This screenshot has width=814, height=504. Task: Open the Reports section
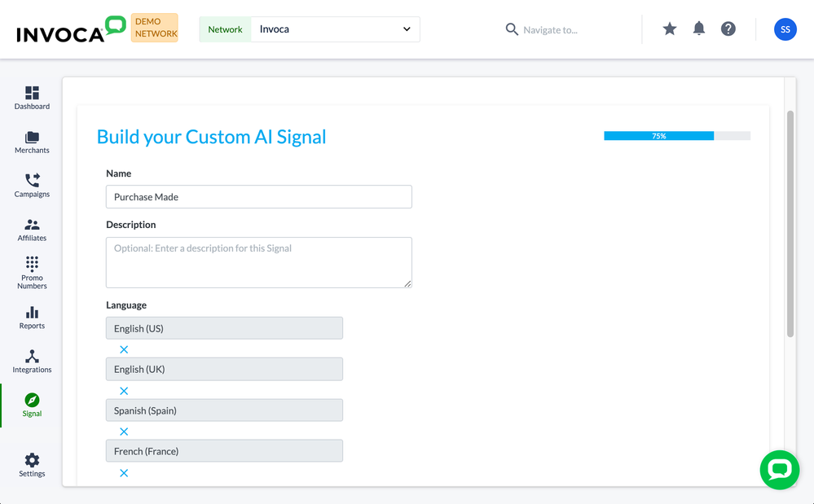32,318
